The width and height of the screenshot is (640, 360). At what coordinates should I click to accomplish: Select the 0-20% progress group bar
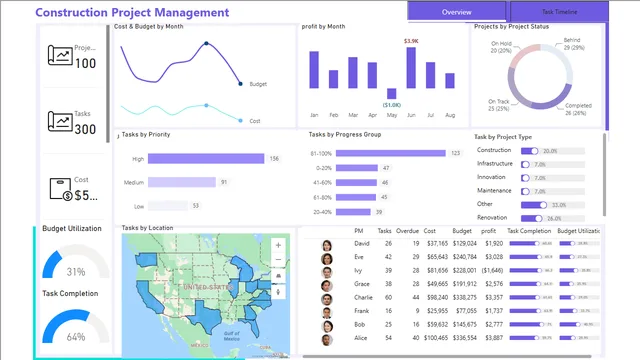(357, 168)
